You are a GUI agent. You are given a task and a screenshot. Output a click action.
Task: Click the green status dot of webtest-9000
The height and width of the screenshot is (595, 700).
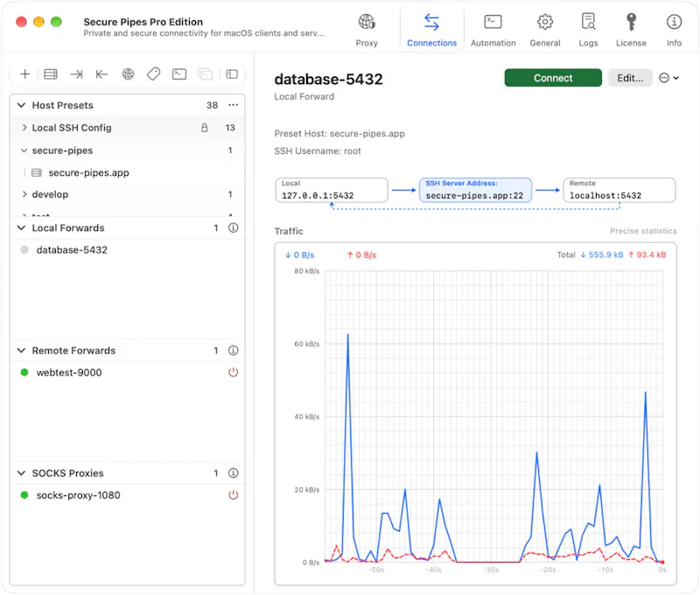tap(24, 372)
